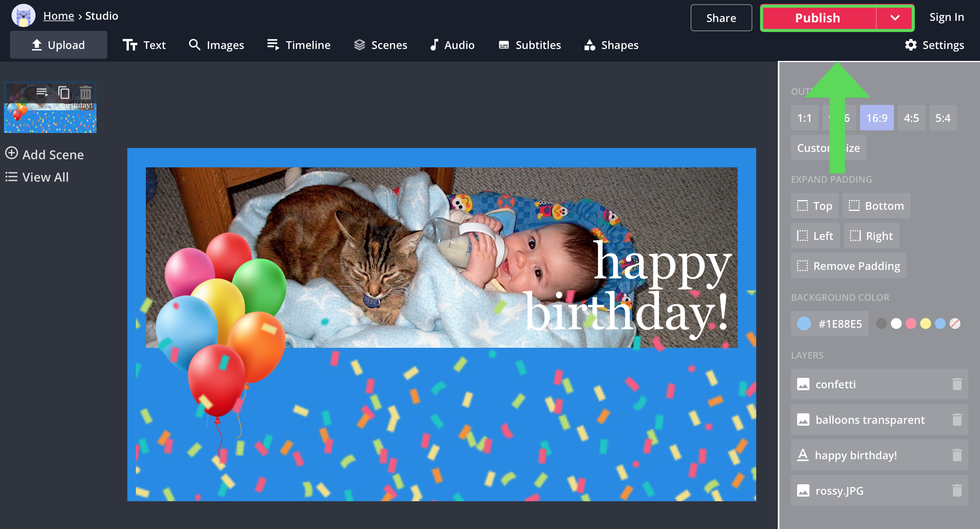Open scene timeline icon on thumbnail
This screenshot has width=980, height=529.
pyautogui.click(x=42, y=93)
